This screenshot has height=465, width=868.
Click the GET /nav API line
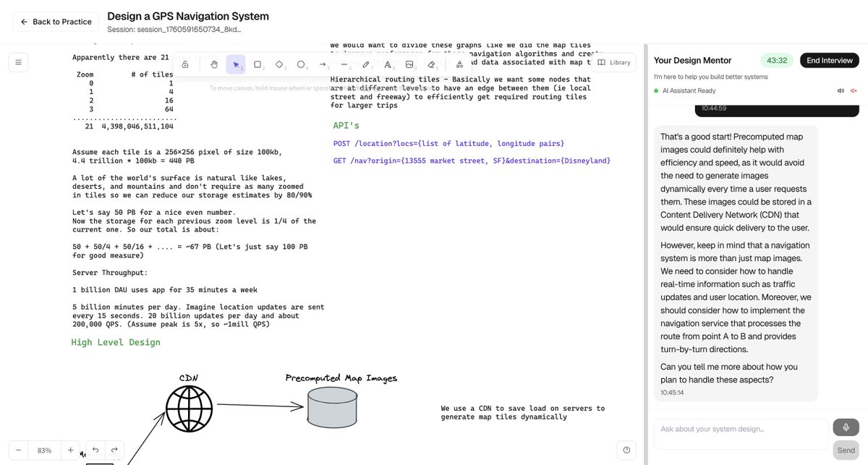coord(472,161)
